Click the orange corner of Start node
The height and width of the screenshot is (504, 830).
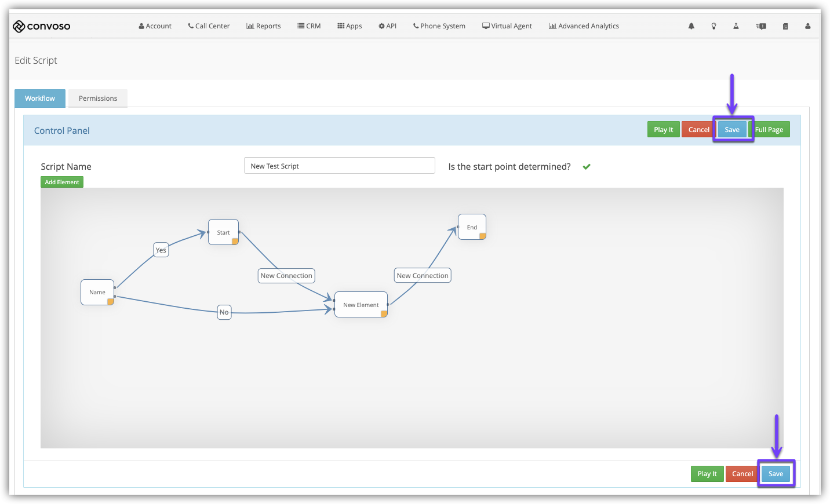[x=235, y=242]
